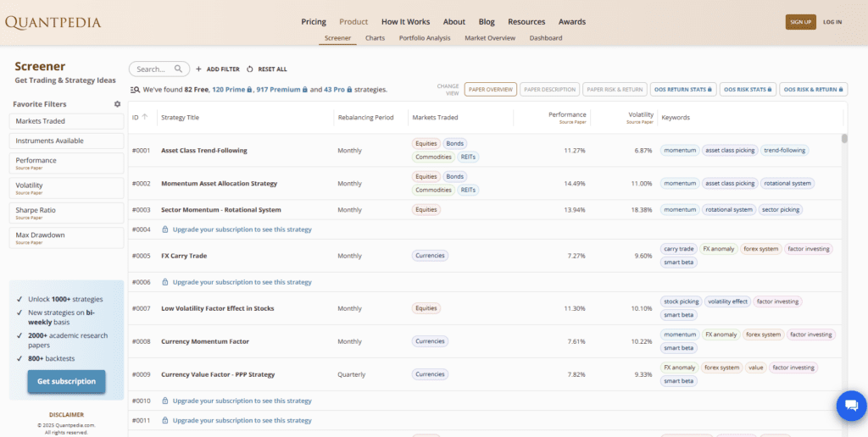Click lock icon in row #0010
Viewport: 868px width, 437px height.
coord(165,401)
